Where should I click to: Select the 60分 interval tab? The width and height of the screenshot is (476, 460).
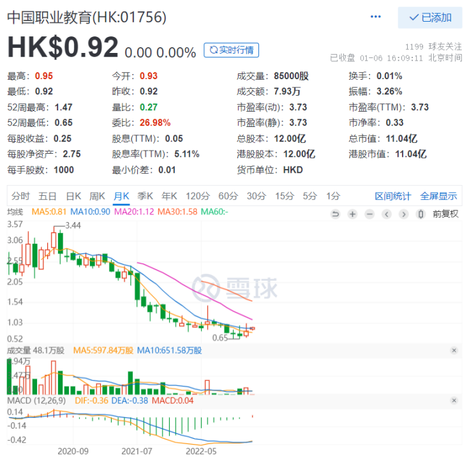pos(228,196)
